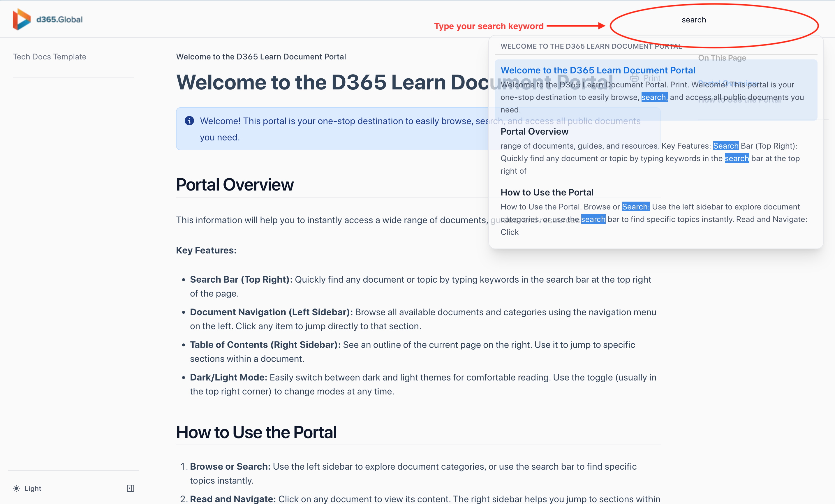Click the info icon in the welcome banner

point(189,121)
